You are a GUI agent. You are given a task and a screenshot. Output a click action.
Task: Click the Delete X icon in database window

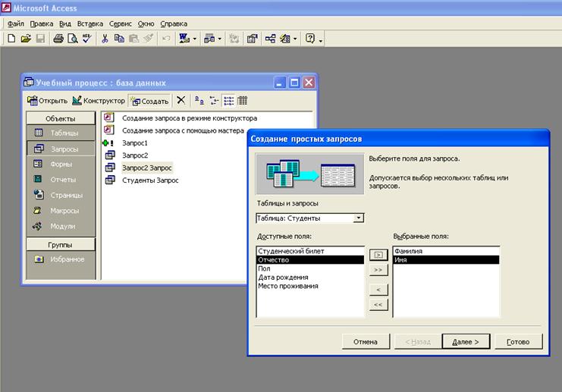coord(181,100)
